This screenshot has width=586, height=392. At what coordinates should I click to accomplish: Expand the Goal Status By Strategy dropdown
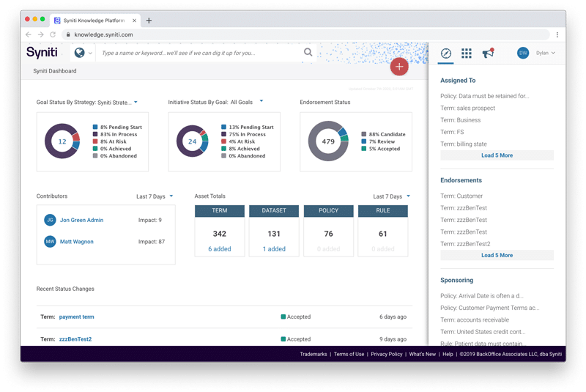click(136, 103)
